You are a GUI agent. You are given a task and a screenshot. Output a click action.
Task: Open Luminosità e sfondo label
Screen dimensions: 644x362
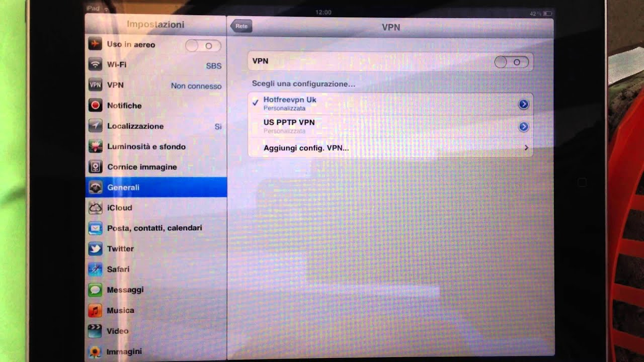(146, 147)
